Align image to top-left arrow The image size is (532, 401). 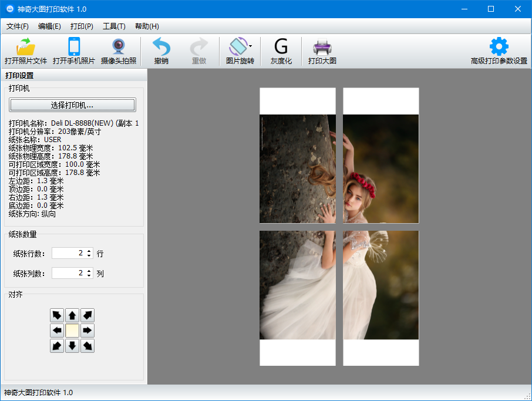57,315
